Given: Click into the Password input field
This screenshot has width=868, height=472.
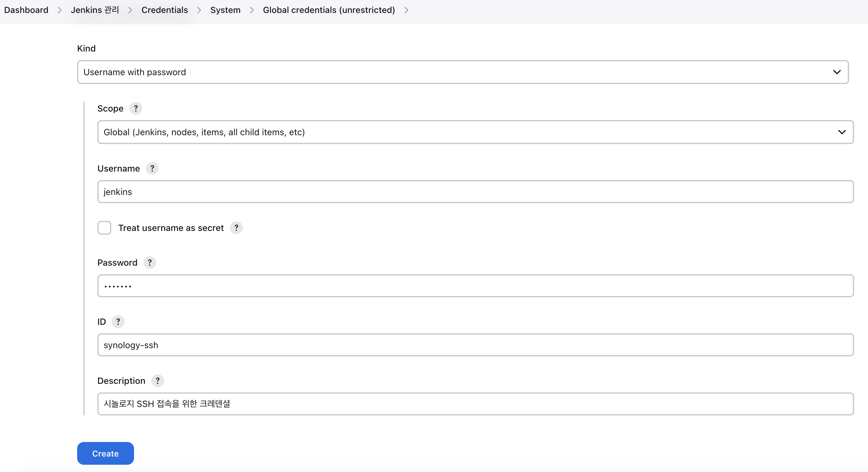Looking at the screenshot, I should (475, 286).
